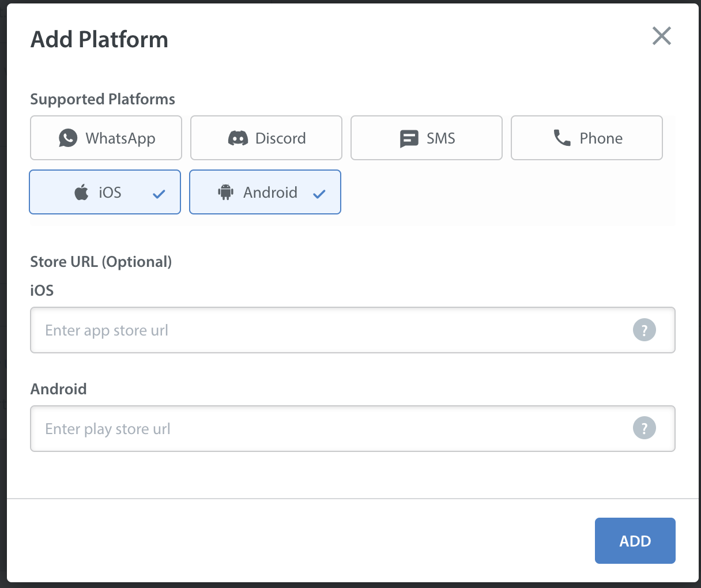
Task: Open help for iOS store URL
Action: tap(645, 330)
